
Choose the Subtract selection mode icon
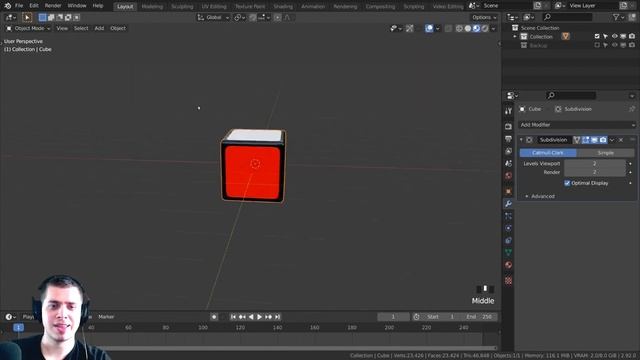pos(60,18)
